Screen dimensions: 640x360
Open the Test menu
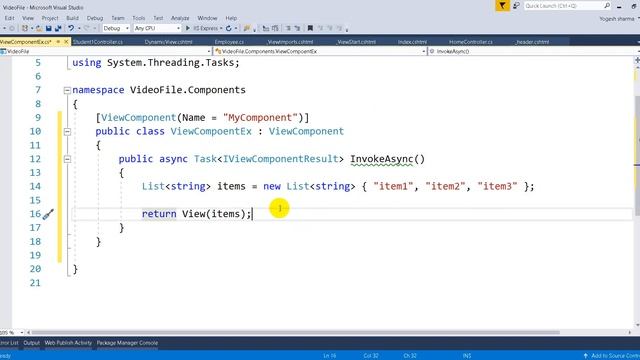[158, 18]
